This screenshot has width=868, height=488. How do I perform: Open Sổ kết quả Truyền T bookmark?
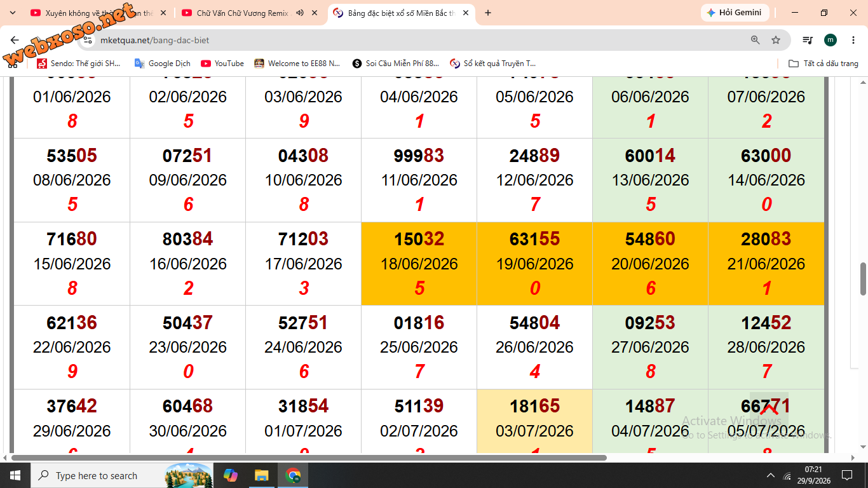493,64
